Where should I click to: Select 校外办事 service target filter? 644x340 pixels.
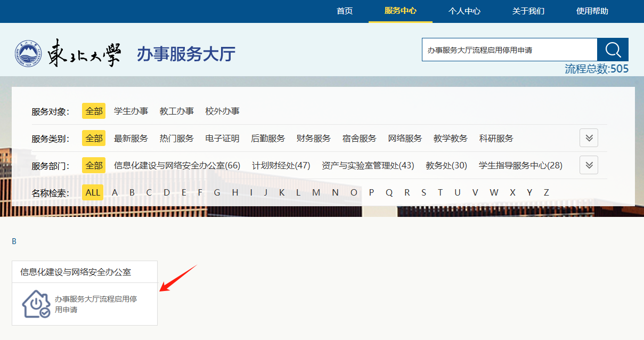coord(222,111)
